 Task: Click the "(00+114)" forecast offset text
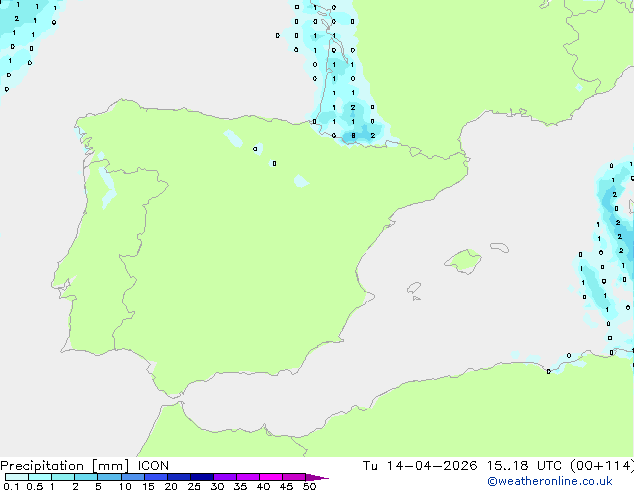tap(602, 466)
